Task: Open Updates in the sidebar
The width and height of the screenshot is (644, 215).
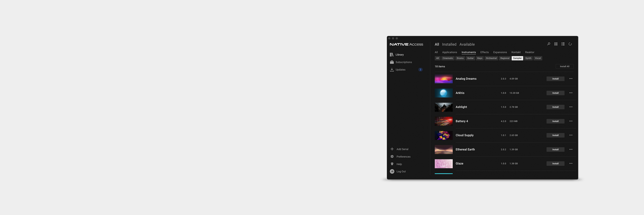Action: (x=397, y=70)
